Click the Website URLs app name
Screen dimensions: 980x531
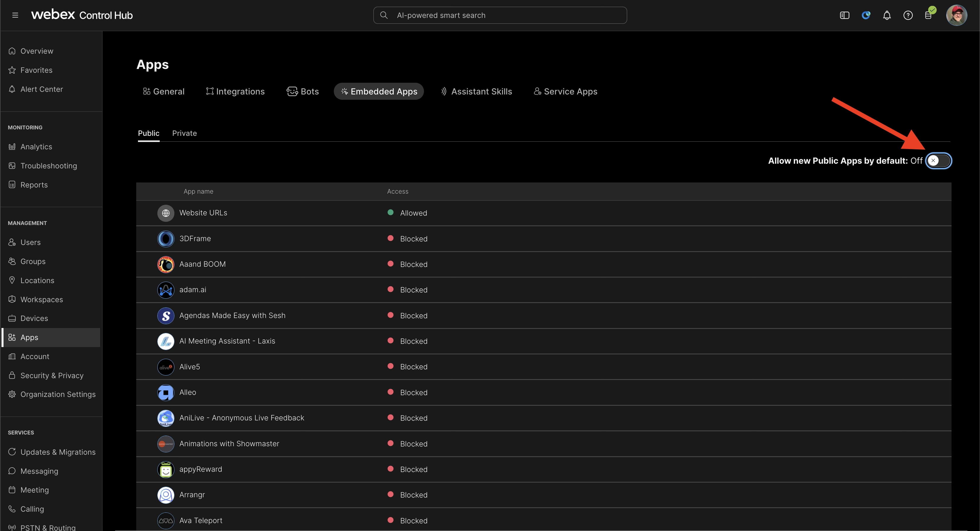pyautogui.click(x=203, y=213)
